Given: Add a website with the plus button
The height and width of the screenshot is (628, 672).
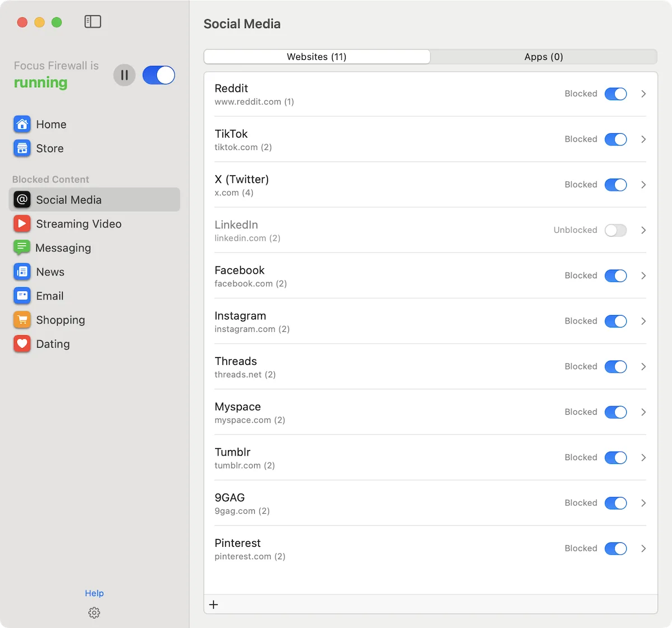Looking at the screenshot, I should point(213,604).
